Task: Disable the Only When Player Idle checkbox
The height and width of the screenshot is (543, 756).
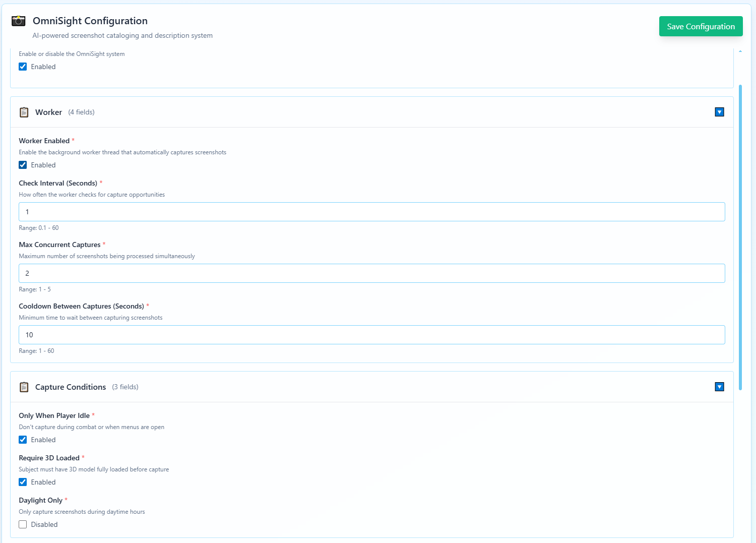Action: pos(23,440)
